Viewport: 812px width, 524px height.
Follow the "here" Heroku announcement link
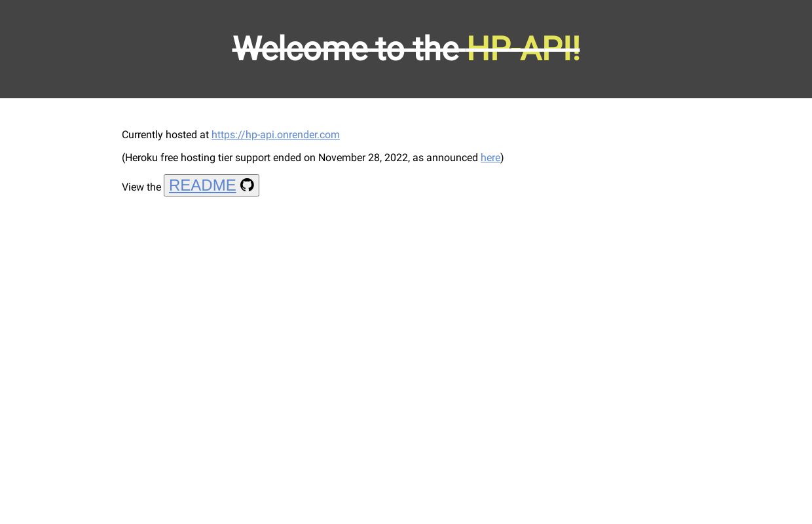tap(490, 158)
